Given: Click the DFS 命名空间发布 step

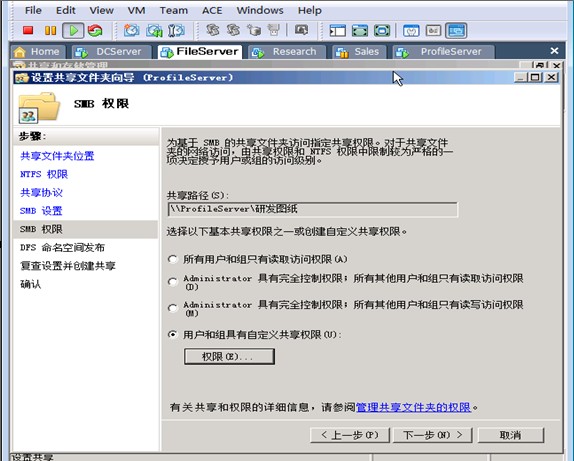Looking at the screenshot, I should pyautogui.click(x=62, y=248).
